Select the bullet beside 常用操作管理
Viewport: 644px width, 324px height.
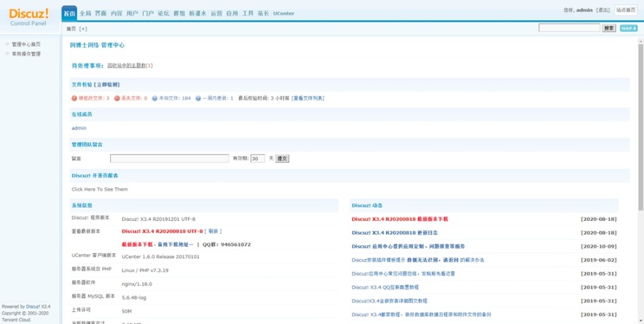pos(7,54)
